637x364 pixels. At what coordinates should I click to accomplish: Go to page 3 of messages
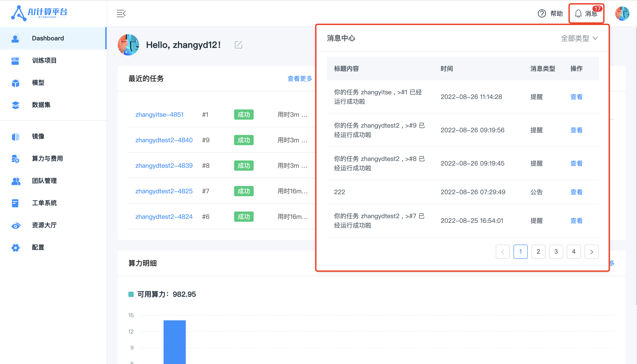[556, 252]
